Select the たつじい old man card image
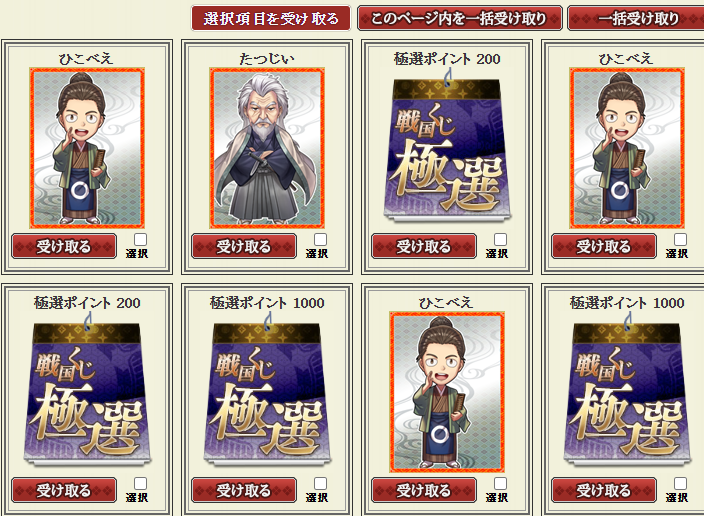 click(267, 148)
